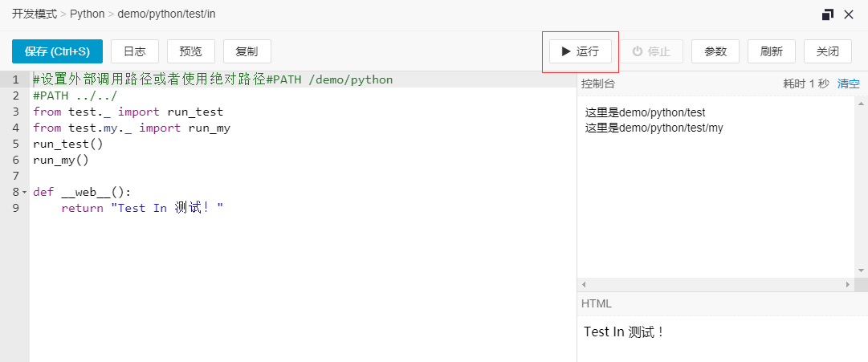868x362 pixels.
Task: Collapse the def __web__ fold arrow
Action: click(x=24, y=192)
